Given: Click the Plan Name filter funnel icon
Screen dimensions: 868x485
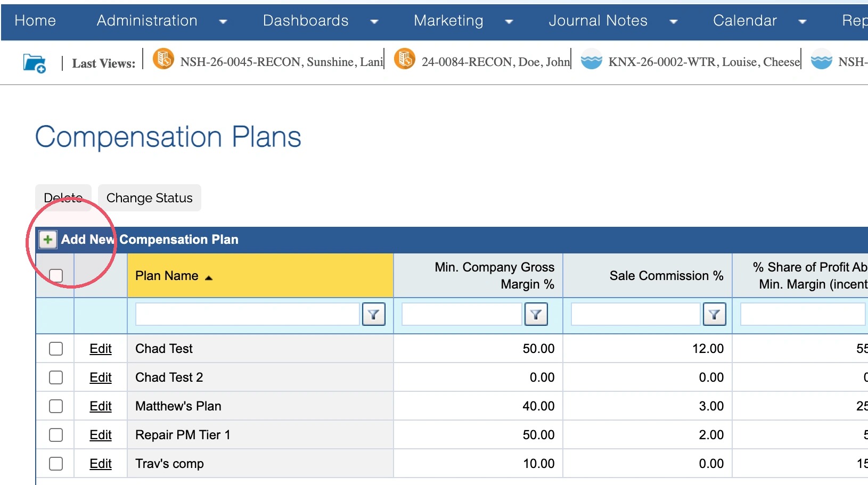Looking at the screenshot, I should 374,314.
